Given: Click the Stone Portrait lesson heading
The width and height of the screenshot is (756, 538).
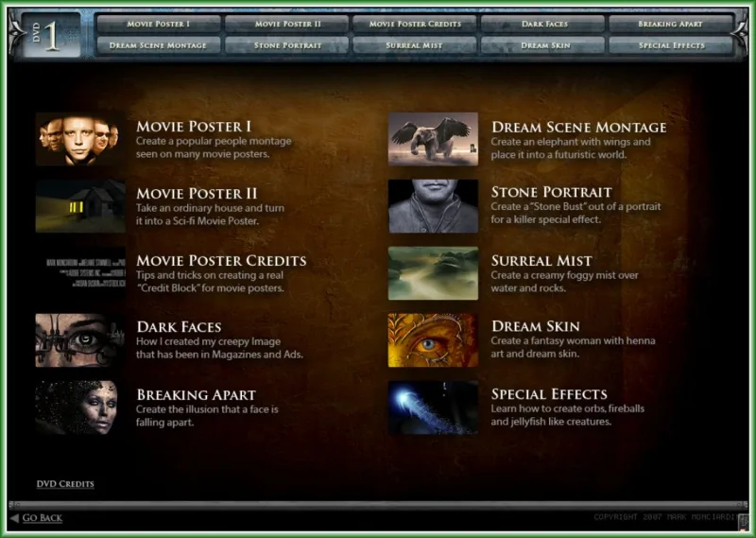Looking at the screenshot, I should coord(552,192).
